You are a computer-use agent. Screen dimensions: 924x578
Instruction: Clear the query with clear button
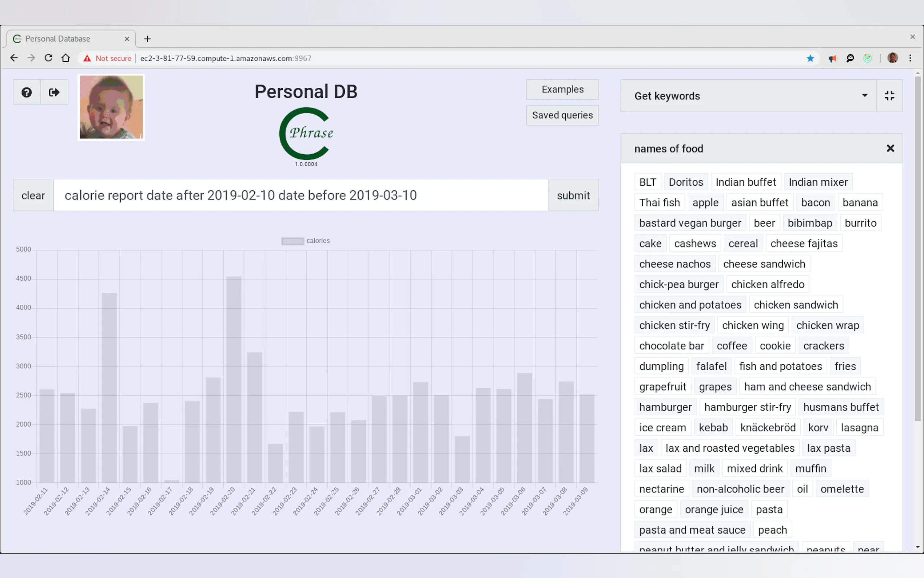33,195
